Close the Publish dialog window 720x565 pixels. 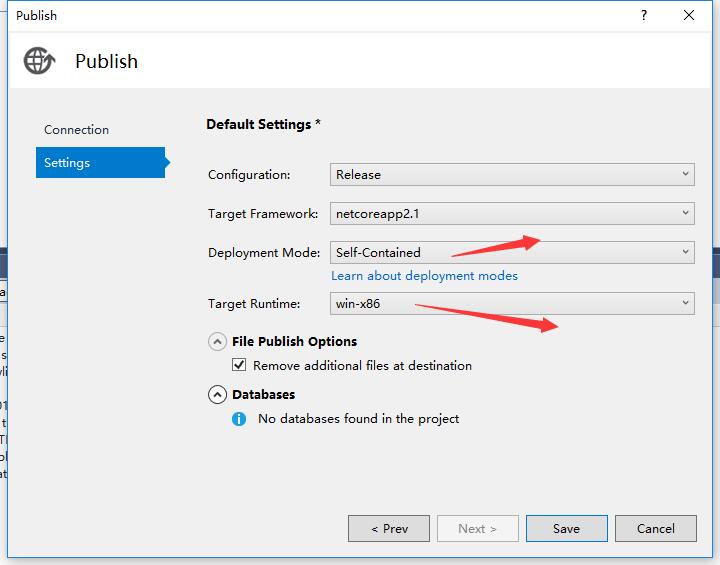click(689, 15)
